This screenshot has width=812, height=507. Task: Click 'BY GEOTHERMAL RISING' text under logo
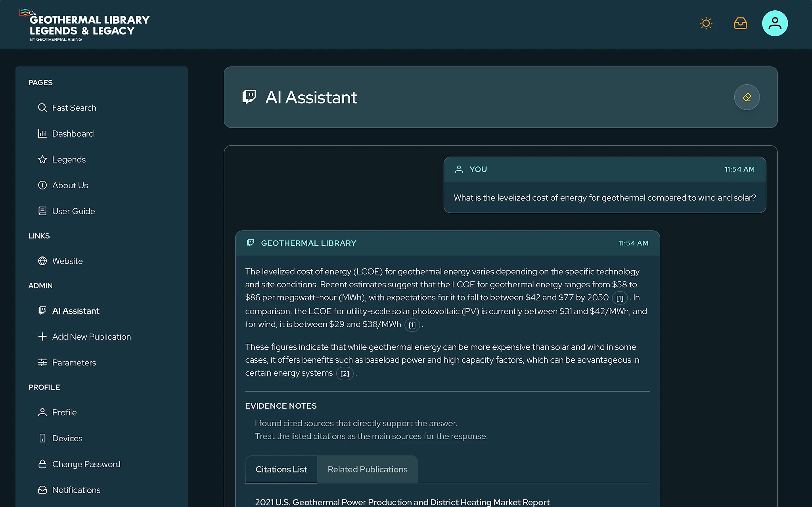pyautogui.click(x=56, y=39)
